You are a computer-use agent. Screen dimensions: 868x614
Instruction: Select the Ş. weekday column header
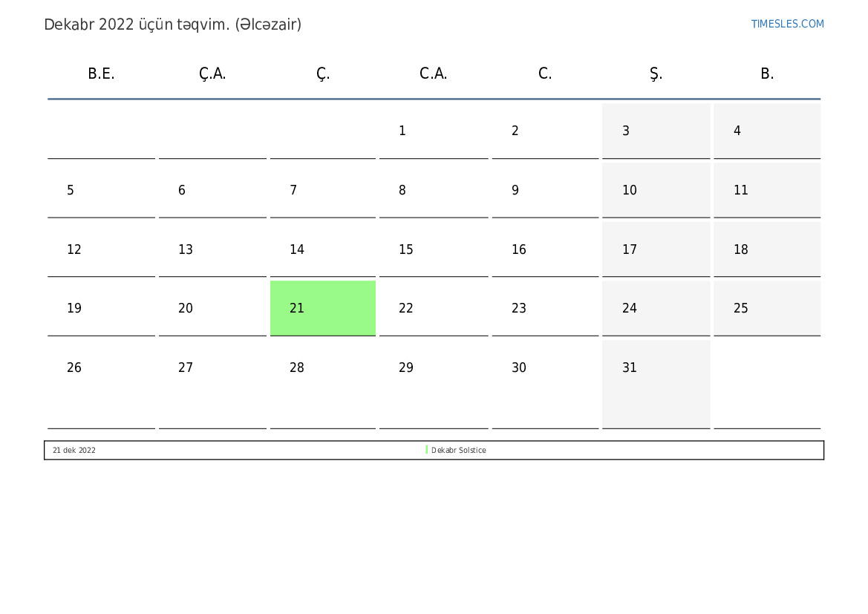point(656,74)
